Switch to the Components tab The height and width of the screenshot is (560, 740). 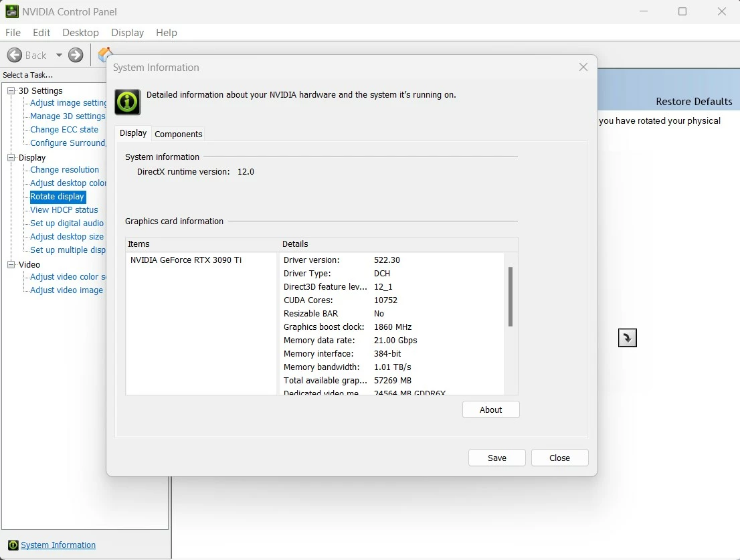(179, 134)
